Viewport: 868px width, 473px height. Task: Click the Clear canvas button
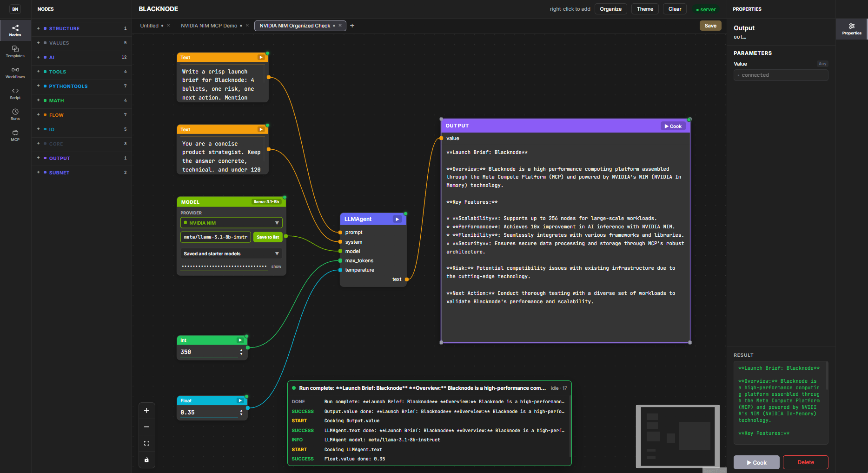675,9
